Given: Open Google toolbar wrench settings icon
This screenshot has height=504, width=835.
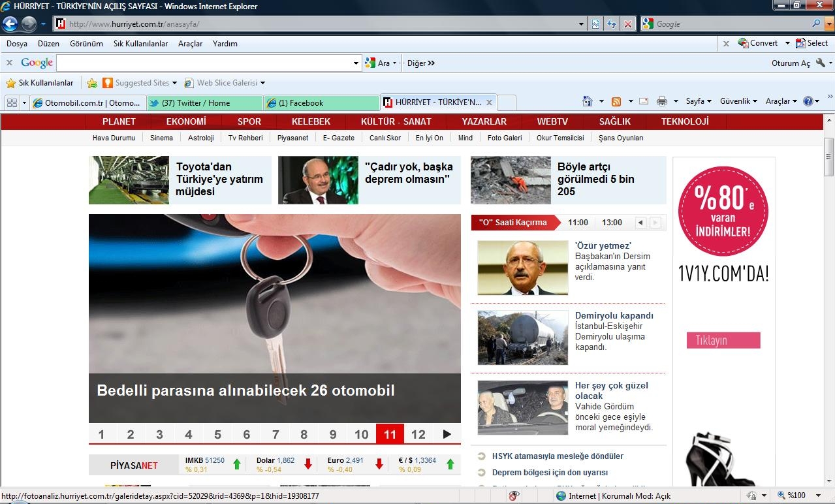Looking at the screenshot, I should tap(821, 63).
